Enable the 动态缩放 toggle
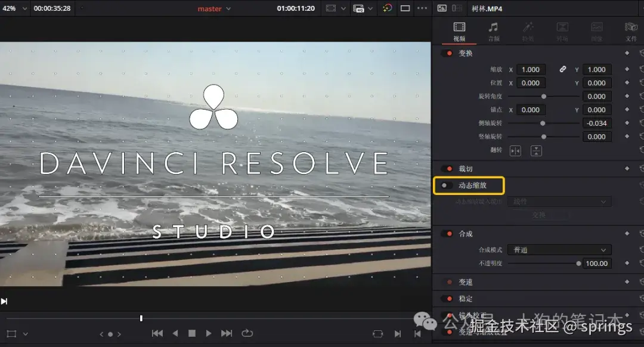 (x=447, y=185)
